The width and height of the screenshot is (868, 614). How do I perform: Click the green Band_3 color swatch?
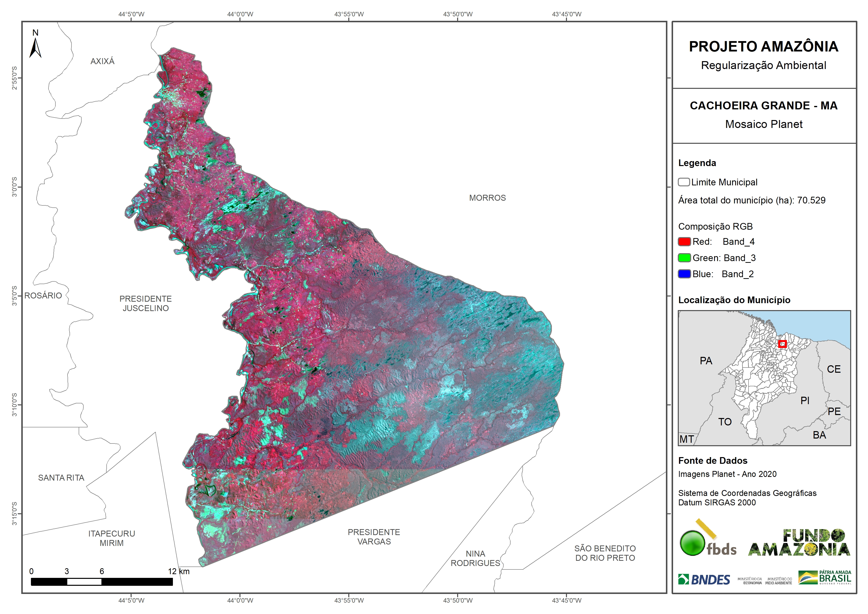pyautogui.click(x=684, y=258)
